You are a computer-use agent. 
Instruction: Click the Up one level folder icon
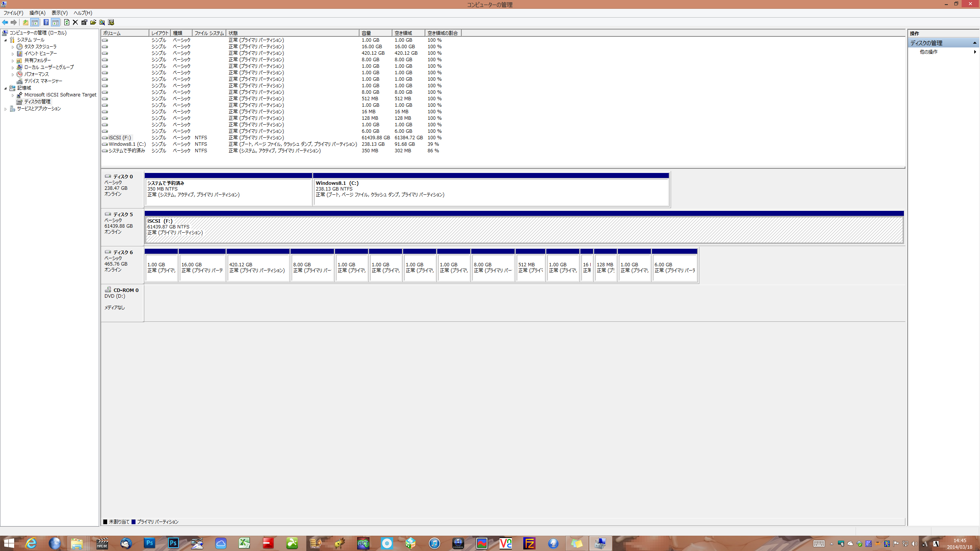click(25, 22)
